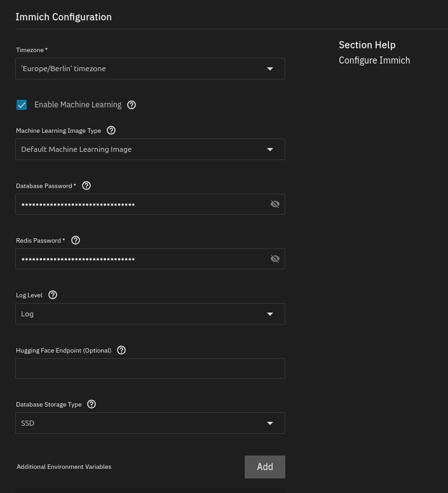Add an additional environment variable
Screen dimensions: 448x493
coord(264,467)
